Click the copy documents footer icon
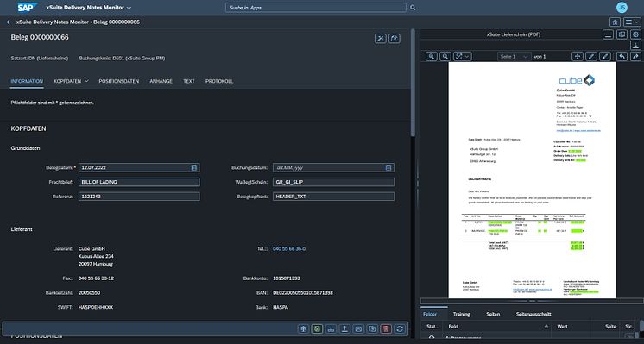 tap(372, 328)
